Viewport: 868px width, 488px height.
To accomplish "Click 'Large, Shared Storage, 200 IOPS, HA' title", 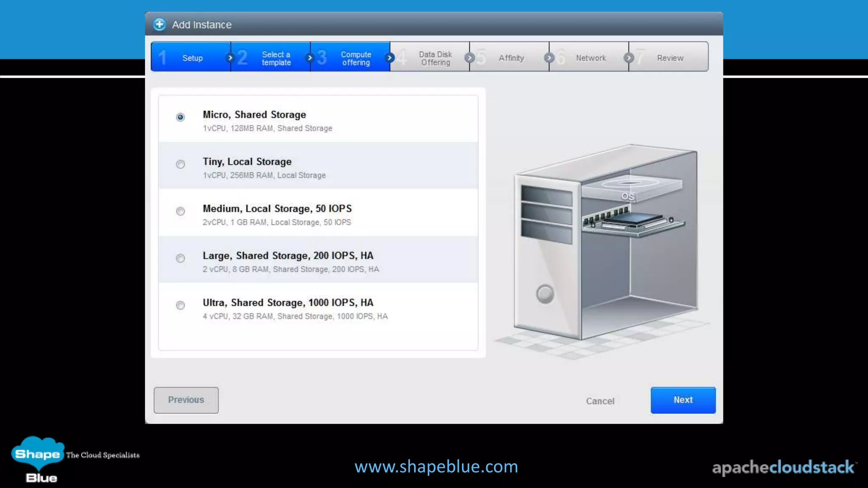I will [288, 256].
